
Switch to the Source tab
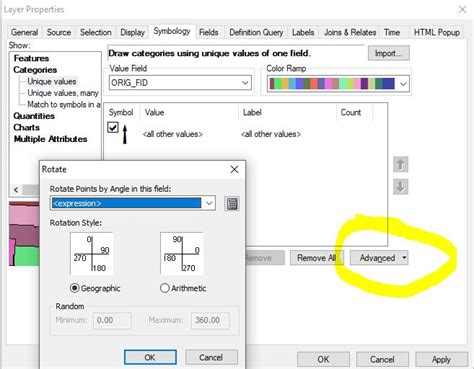click(x=59, y=32)
